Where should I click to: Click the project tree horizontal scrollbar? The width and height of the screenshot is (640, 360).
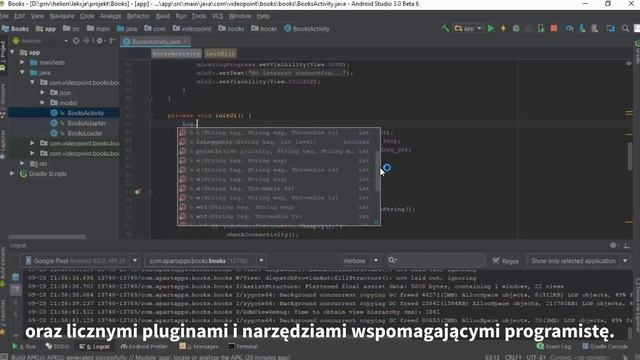pos(47,237)
